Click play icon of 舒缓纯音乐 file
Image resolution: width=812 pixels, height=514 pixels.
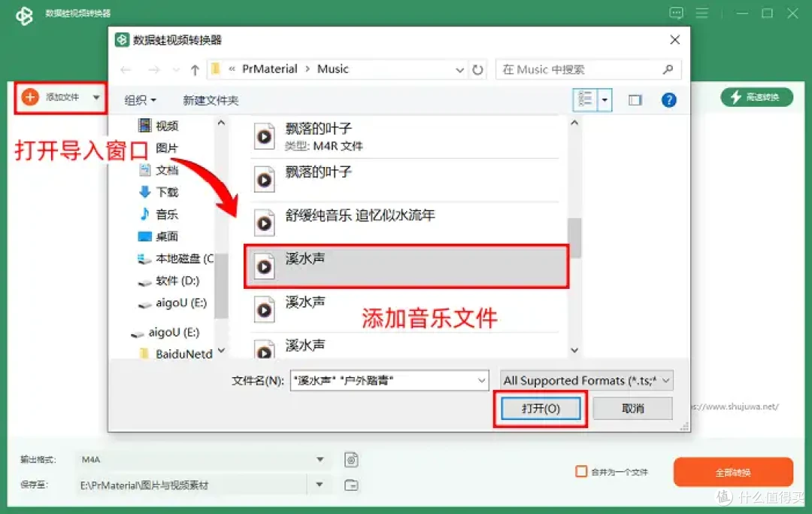pyautogui.click(x=265, y=224)
